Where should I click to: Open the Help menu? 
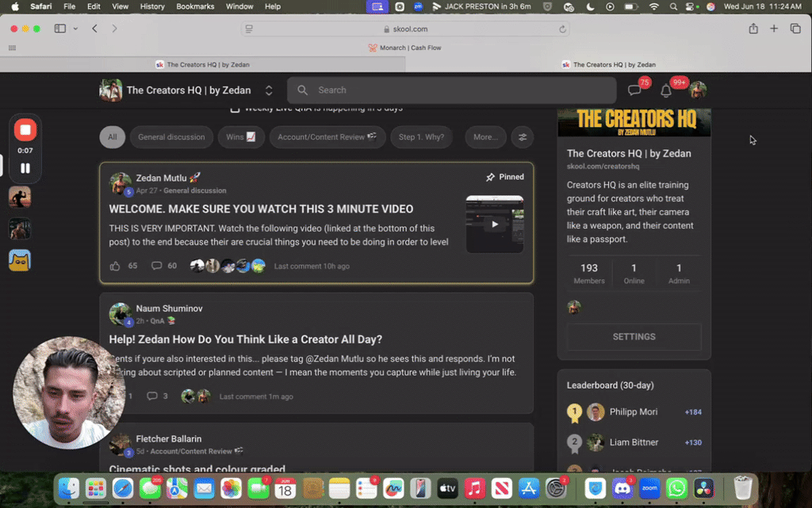(x=273, y=6)
